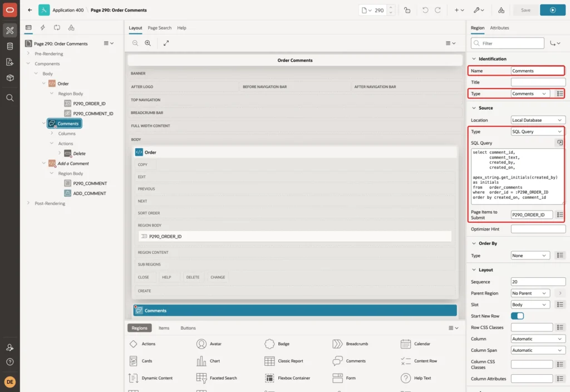570x392 pixels.
Task: Click the DE user avatar
Action: [10, 382]
